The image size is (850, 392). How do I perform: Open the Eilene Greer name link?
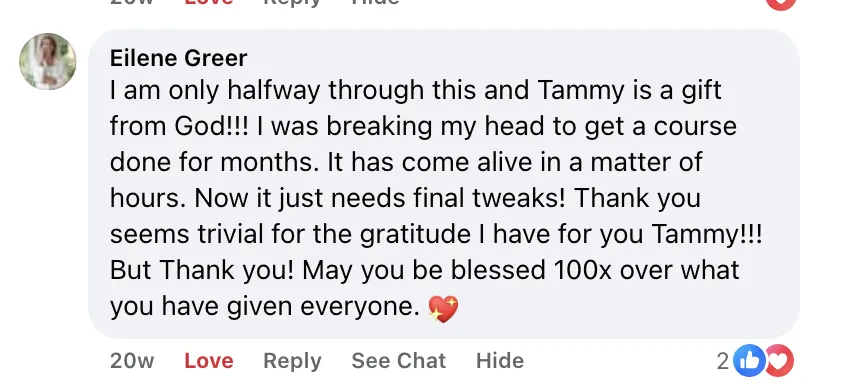pos(178,58)
